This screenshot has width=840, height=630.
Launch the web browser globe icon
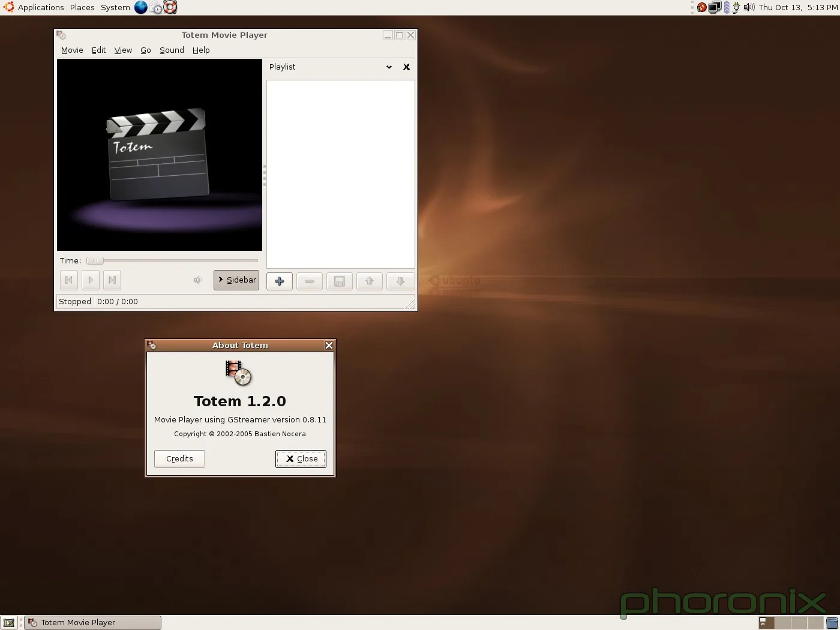click(x=141, y=7)
